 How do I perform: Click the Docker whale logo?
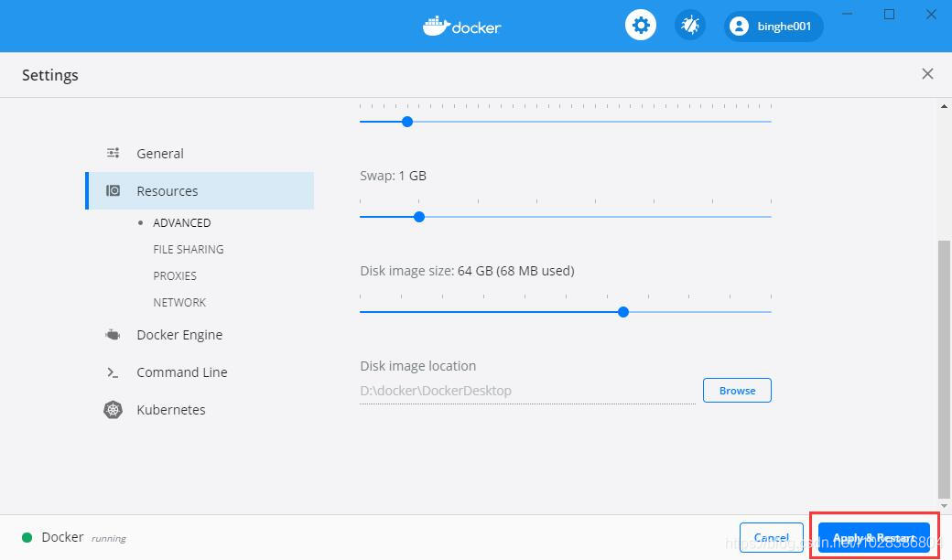(436, 27)
